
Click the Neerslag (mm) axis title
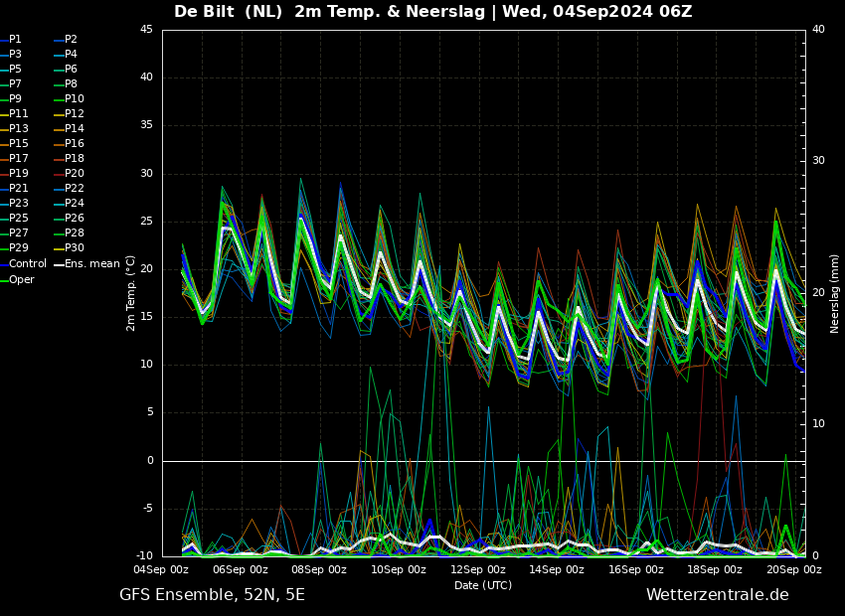835,293
